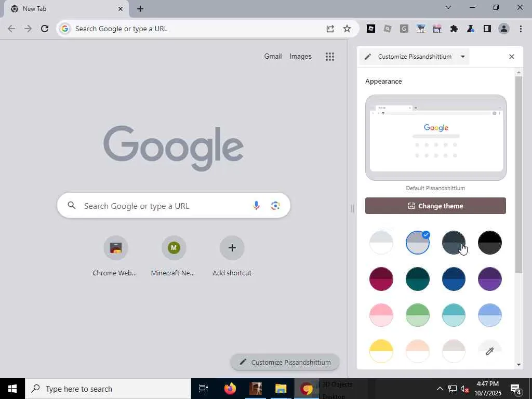Open the muted volume tray icon
This screenshot has height=399, width=532.
click(465, 389)
